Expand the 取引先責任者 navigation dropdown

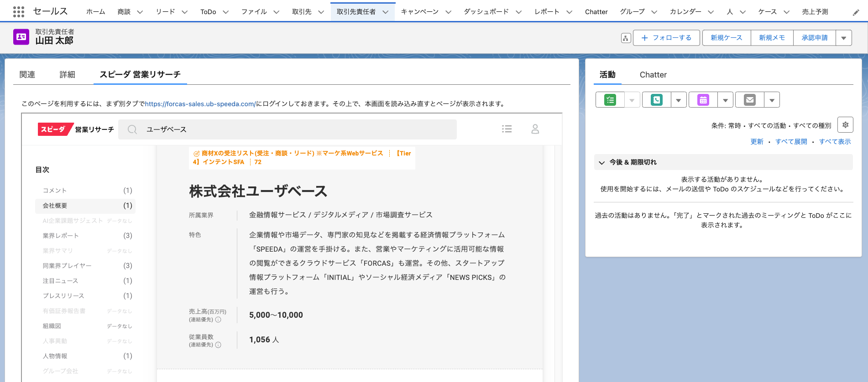386,12
